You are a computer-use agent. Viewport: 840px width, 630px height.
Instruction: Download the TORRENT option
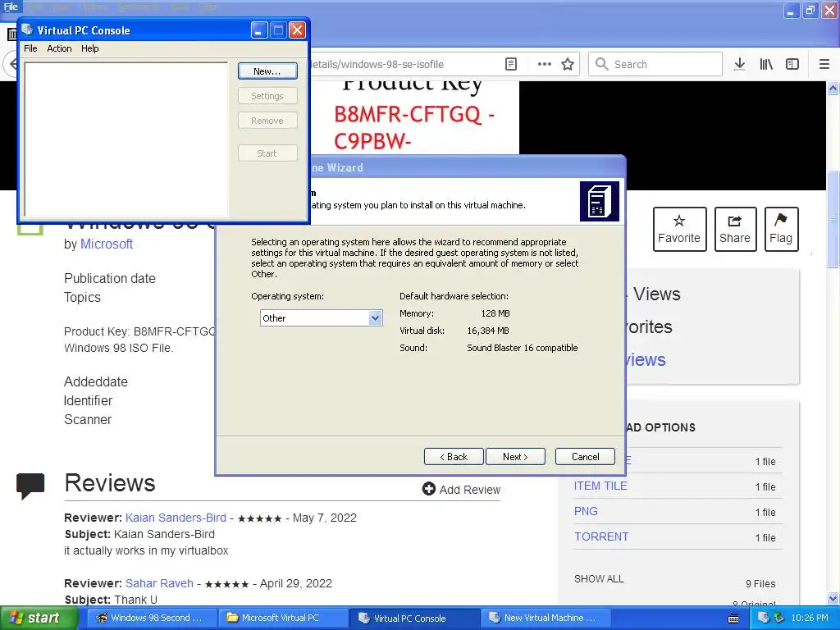[601, 536]
